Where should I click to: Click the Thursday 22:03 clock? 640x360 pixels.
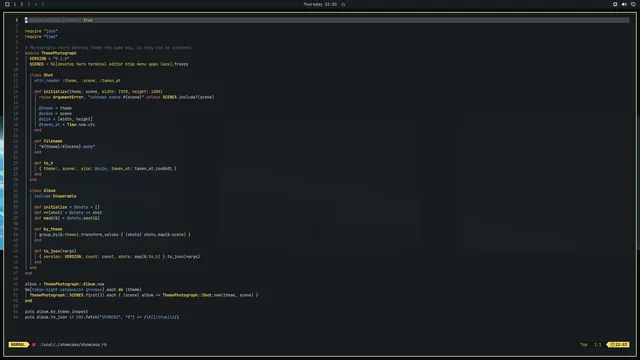320,4
